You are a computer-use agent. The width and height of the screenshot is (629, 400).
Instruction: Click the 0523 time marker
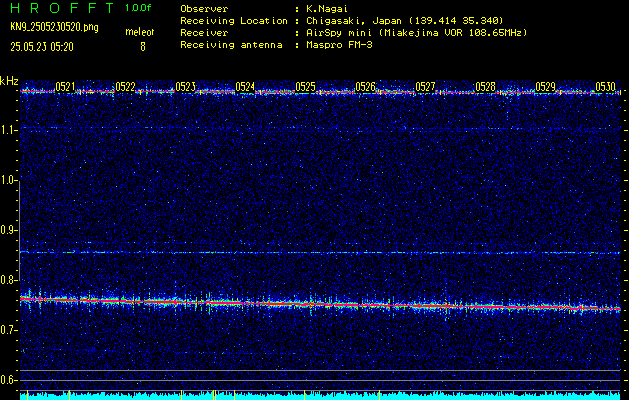tap(185, 87)
